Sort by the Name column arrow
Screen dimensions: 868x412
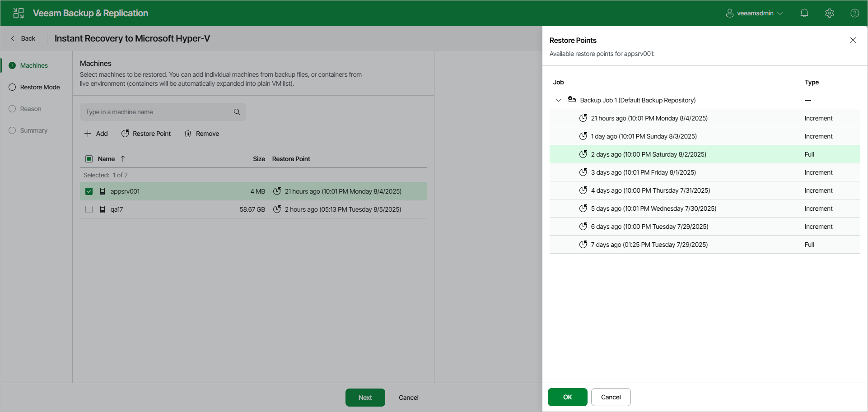[123, 159]
